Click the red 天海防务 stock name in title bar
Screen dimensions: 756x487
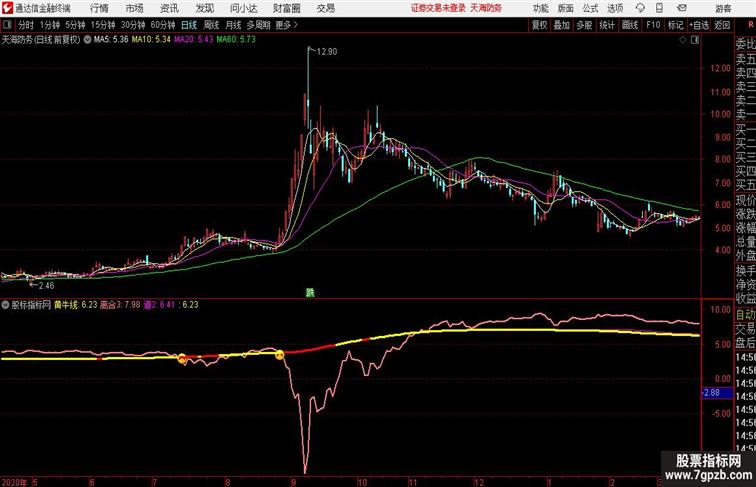(x=486, y=8)
